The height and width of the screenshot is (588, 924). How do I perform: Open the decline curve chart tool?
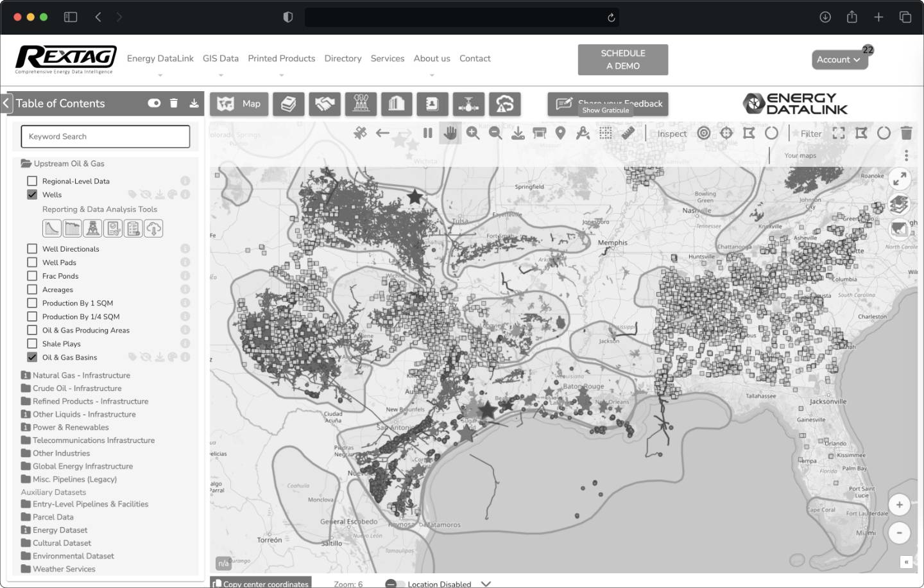click(51, 228)
